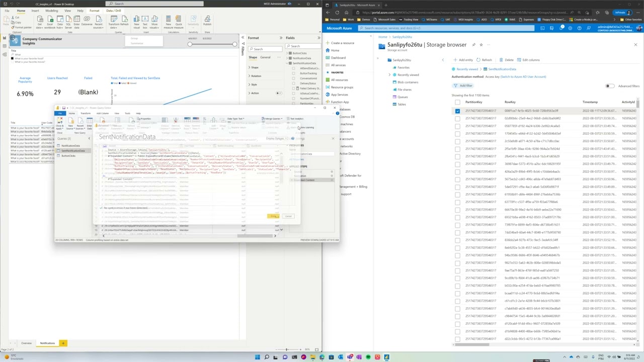Click Create a resource in Azure sidebar
This screenshot has height=362, width=644.
coord(342,43)
